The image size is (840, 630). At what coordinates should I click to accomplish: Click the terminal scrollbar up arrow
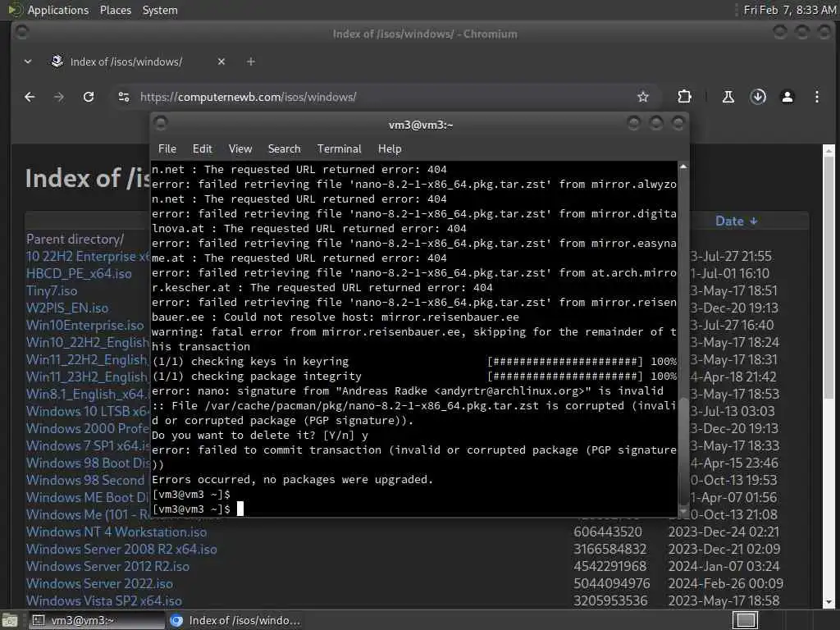click(x=683, y=167)
